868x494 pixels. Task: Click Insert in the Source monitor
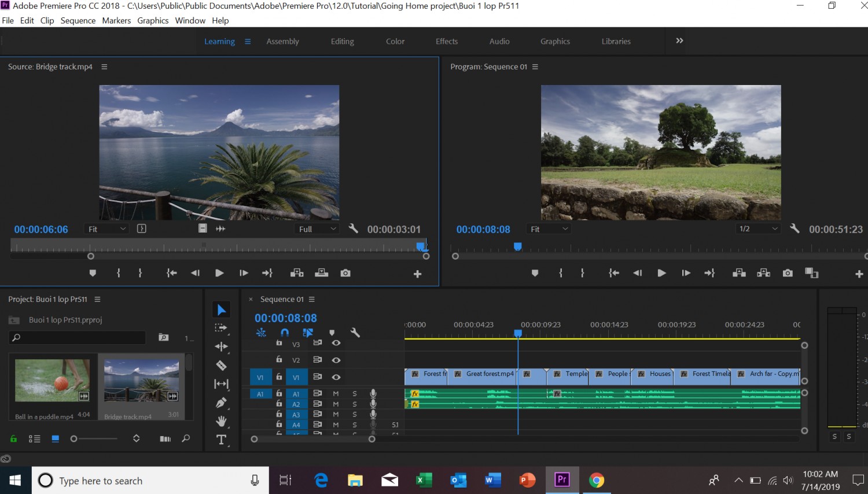[x=297, y=273]
